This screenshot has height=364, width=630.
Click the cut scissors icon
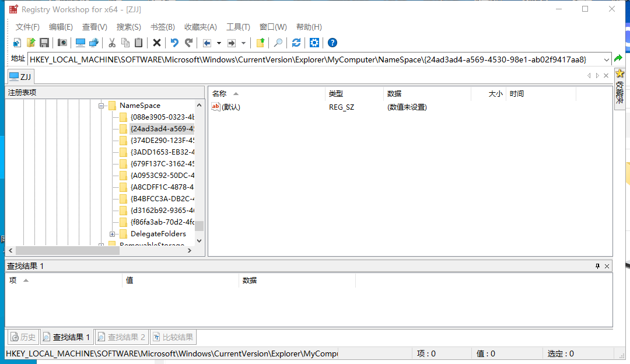tap(112, 43)
